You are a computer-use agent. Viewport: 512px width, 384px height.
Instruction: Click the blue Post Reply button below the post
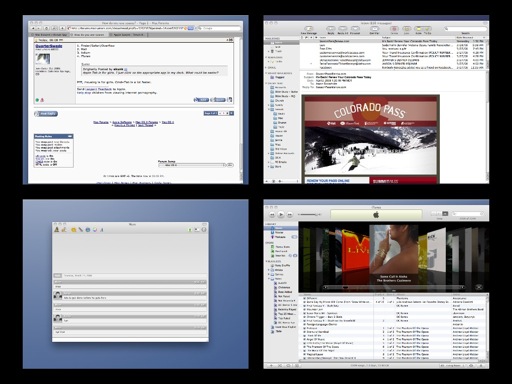tap(46, 114)
